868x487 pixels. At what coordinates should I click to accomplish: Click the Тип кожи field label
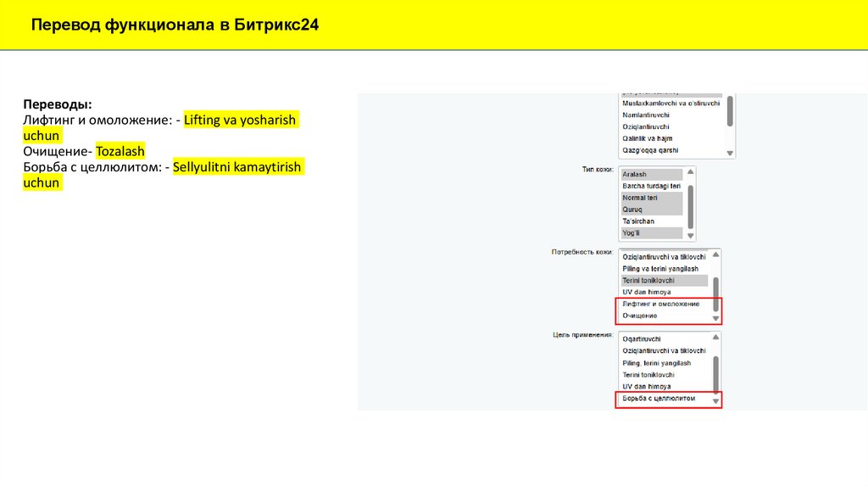598,170
